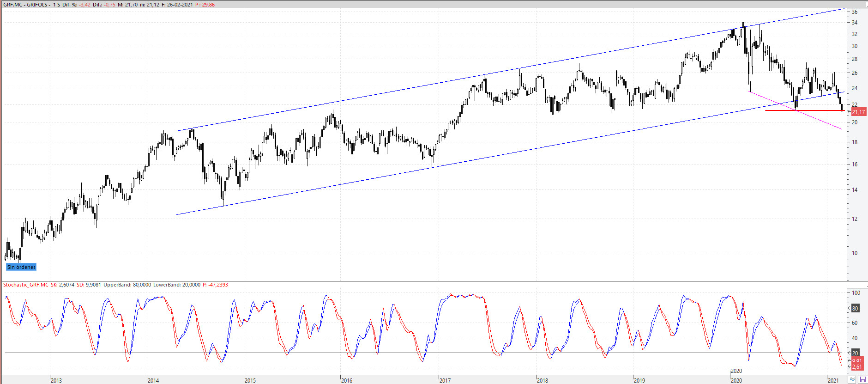
Task: Click the red 2,61 stochastic value tag
Action: (857, 367)
